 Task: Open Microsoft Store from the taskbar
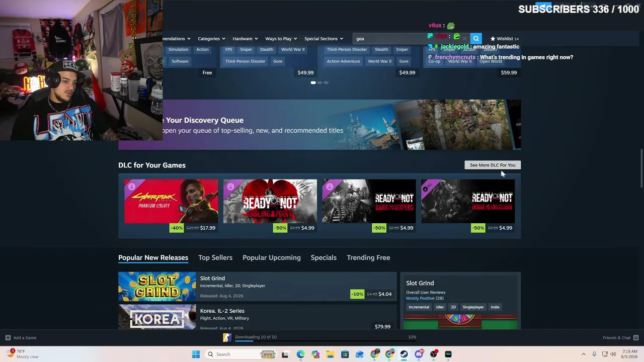(x=345, y=354)
